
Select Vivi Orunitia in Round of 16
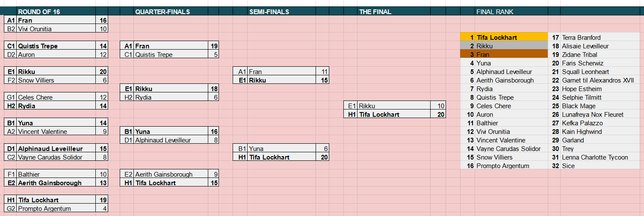tap(56, 29)
